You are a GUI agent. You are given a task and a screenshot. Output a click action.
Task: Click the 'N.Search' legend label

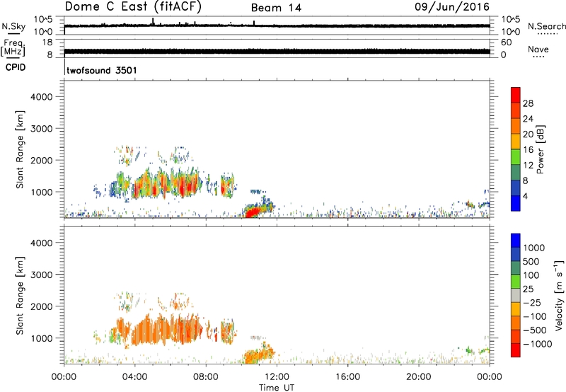[x=546, y=26]
